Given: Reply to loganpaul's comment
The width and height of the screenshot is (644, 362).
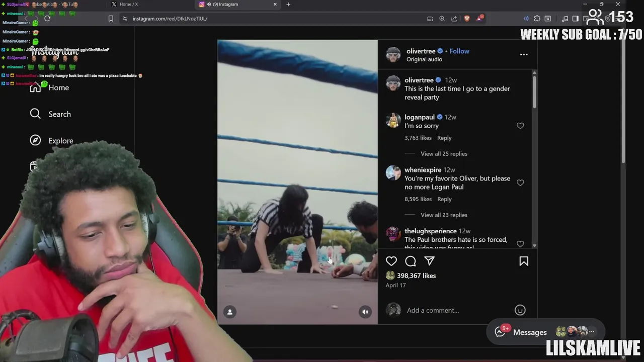Looking at the screenshot, I should (x=444, y=138).
